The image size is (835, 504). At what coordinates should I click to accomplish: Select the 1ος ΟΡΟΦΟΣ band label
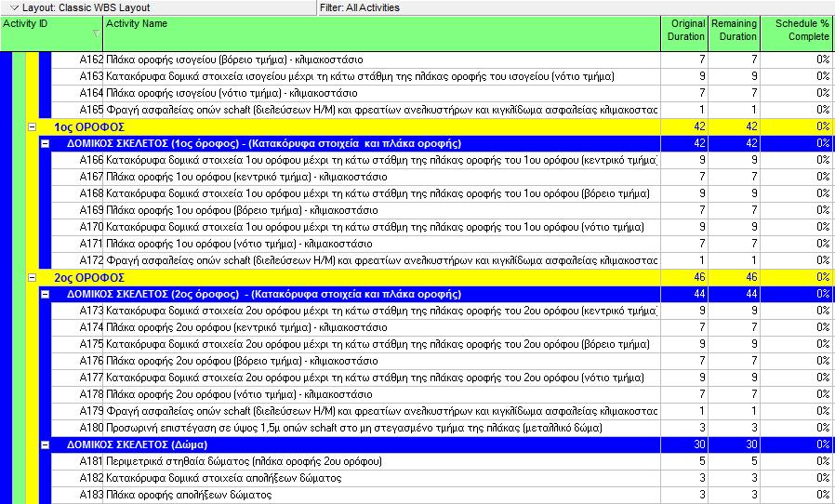[x=89, y=126]
